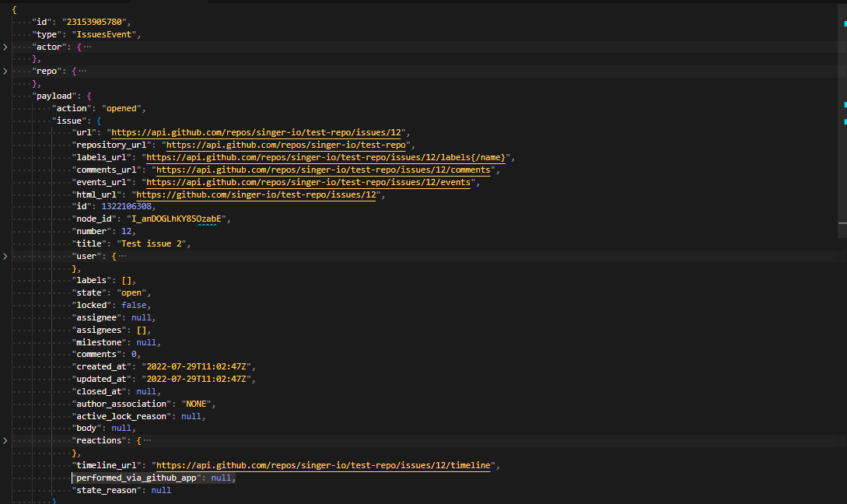This screenshot has width=847, height=504.
Task: Click the top-level id value "23153905780"
Action: tap(94, 22)
